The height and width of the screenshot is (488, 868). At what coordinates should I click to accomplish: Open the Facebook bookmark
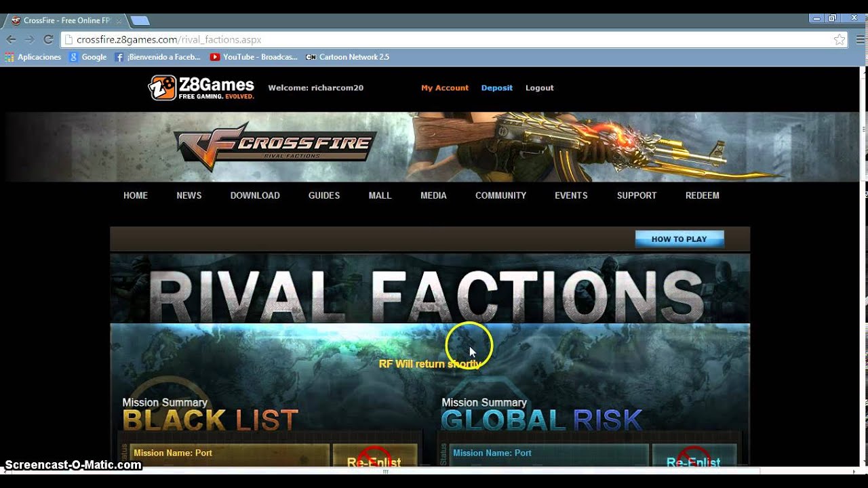157,57
